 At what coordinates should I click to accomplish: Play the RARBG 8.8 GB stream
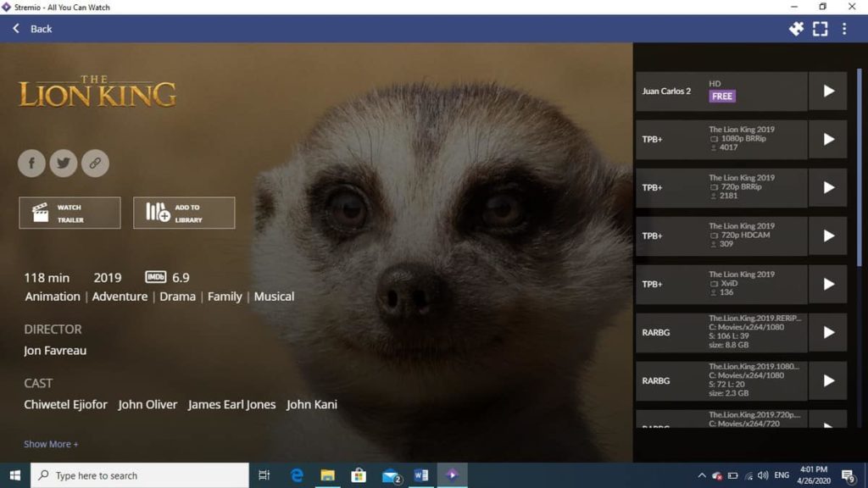coord(828,332)
